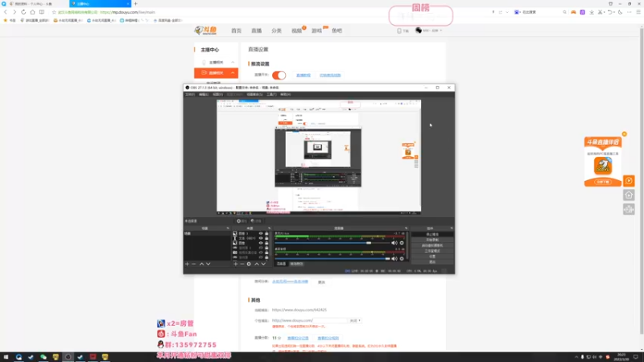Add a new source with the plus icon
The image size is (644, 362).
pos(235,264)
